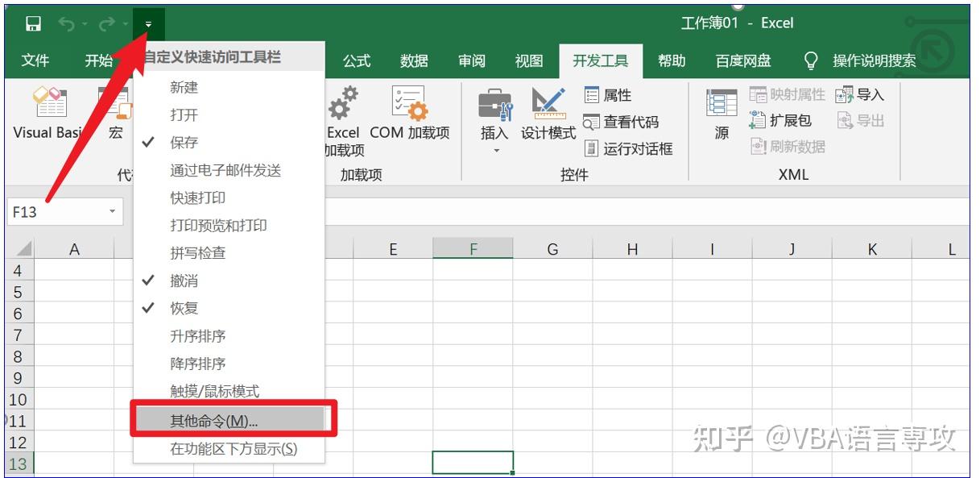Screen dimensions: 980x478
Task: Switch to the 视图 (View) ribbon tab
Action: pos(529,60)
